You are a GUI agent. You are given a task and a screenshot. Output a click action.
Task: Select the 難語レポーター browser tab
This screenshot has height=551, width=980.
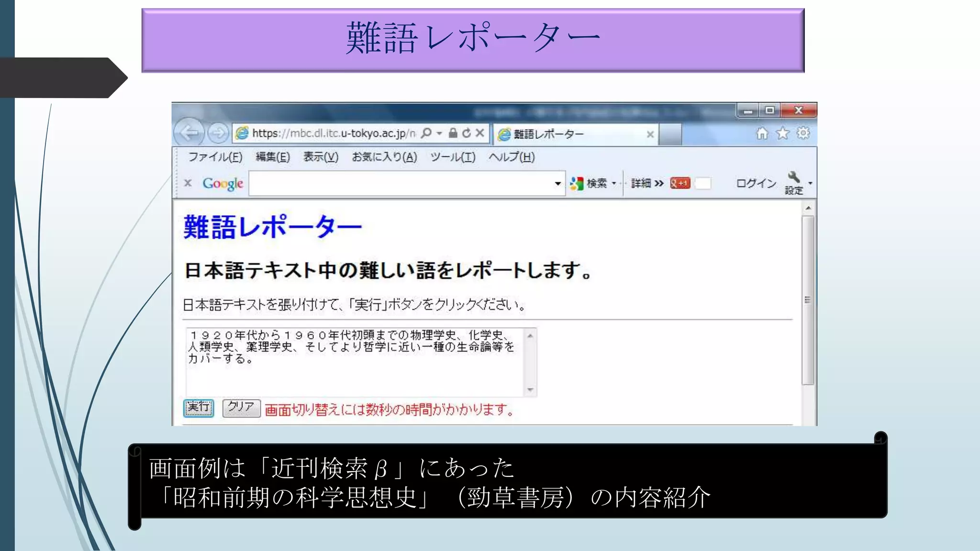(576, 134)
